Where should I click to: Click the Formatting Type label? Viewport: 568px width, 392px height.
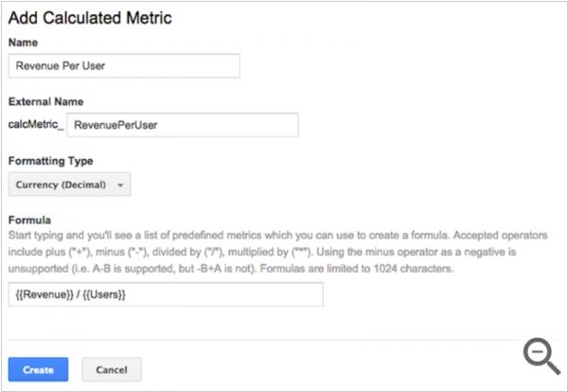pos(51,161)
